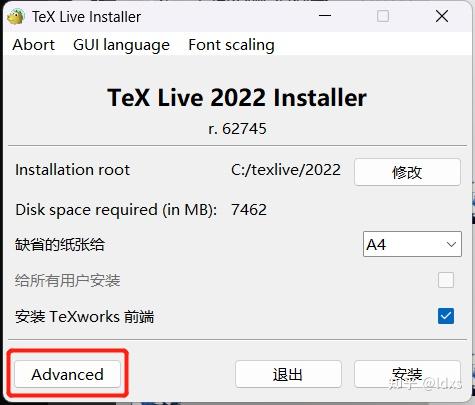Click the maximize window icon

382,16
